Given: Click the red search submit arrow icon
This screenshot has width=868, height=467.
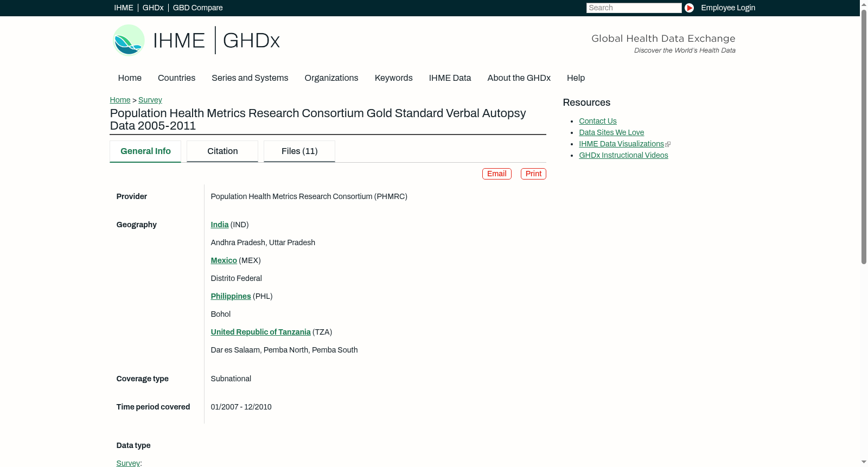Looking at the screenshot, I should pos(689,8).
